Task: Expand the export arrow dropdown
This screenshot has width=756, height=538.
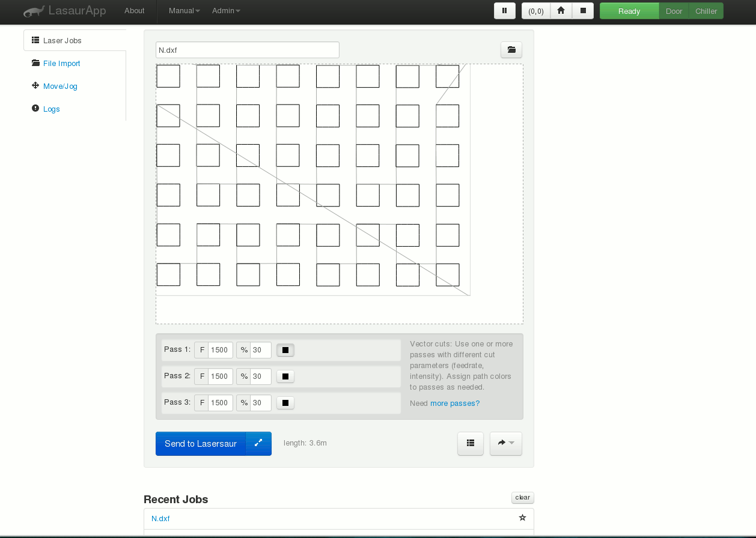Action: [x=506, y=444]
